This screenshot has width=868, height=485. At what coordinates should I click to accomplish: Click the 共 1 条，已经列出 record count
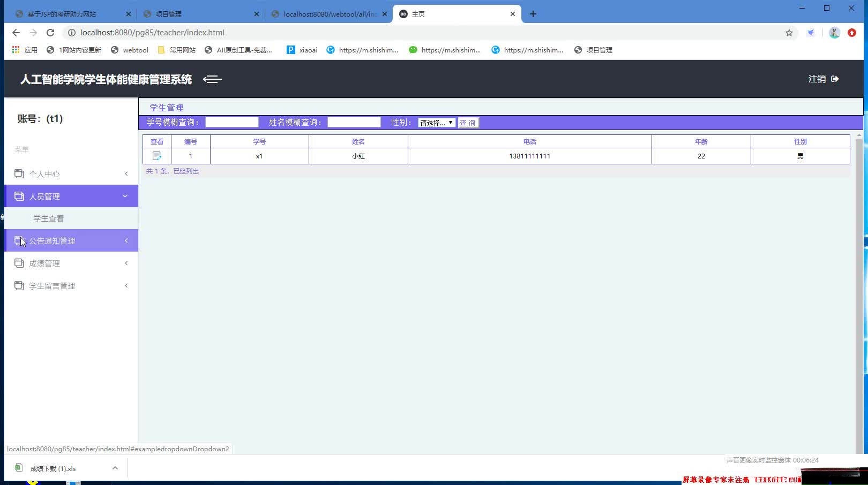(173, 171)
